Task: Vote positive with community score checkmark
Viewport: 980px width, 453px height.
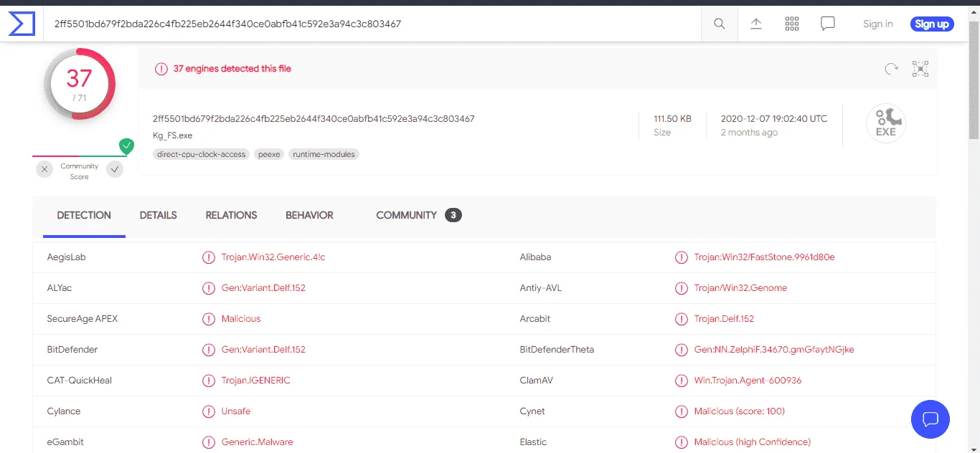Action: (x=114, y=170)
